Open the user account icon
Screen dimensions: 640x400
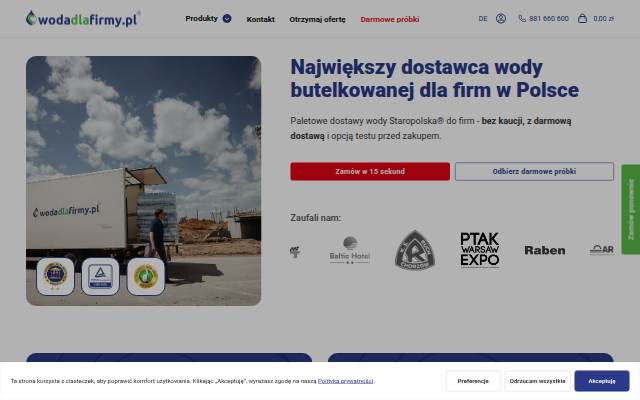point(501,18)
